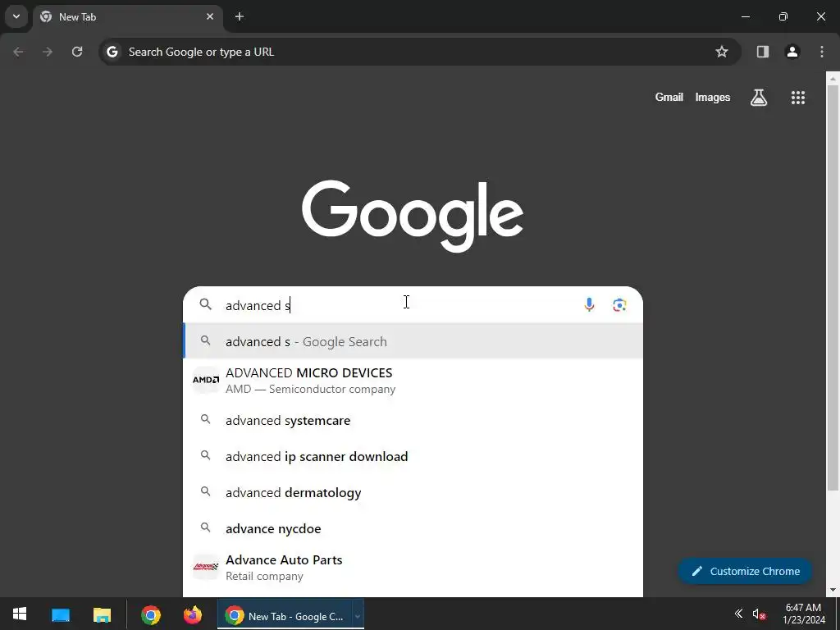Viewport: 840px width, 630px height.
Task: Open the clock showing 6:47 AM
Action: coord(804,614)
